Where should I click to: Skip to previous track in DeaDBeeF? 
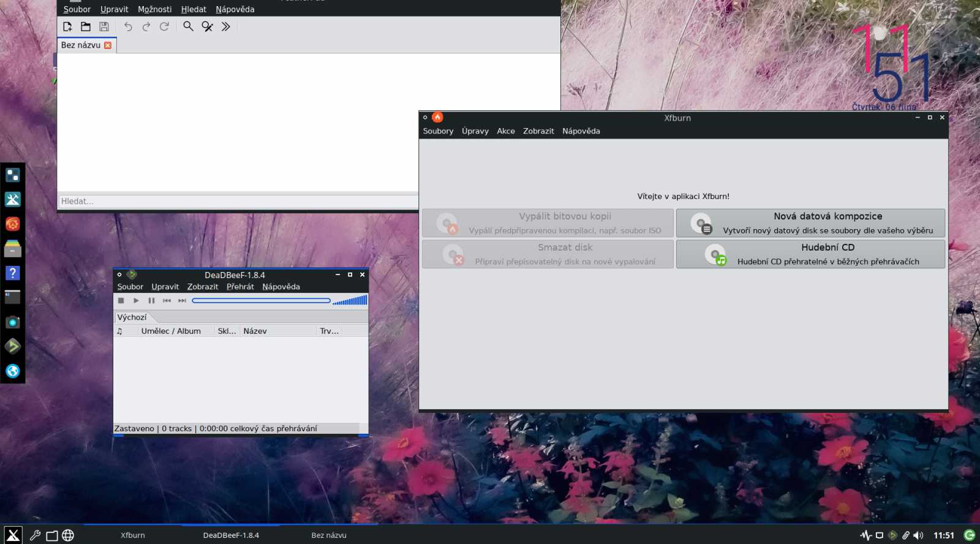167,301
